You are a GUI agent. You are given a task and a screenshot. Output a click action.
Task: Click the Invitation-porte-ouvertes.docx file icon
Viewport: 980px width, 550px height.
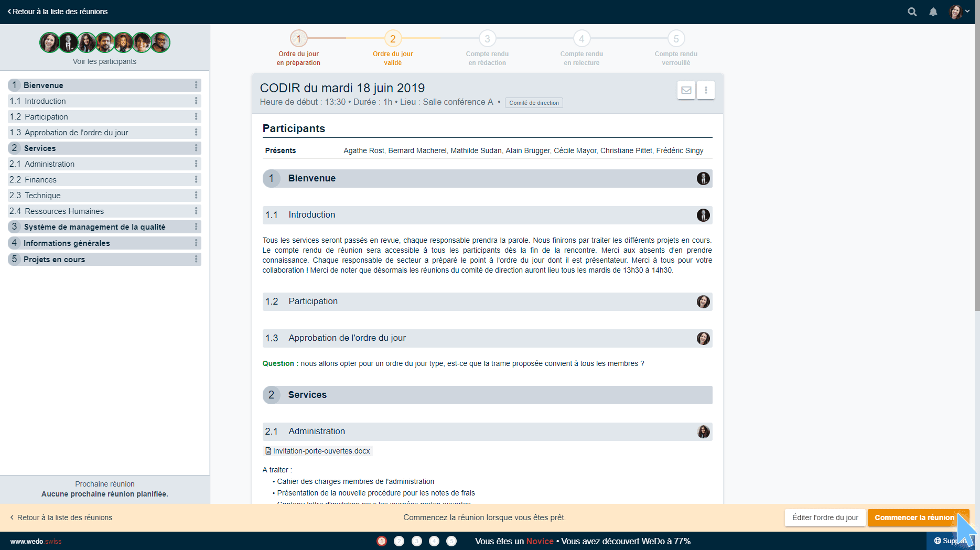click(x=268, y=451)
